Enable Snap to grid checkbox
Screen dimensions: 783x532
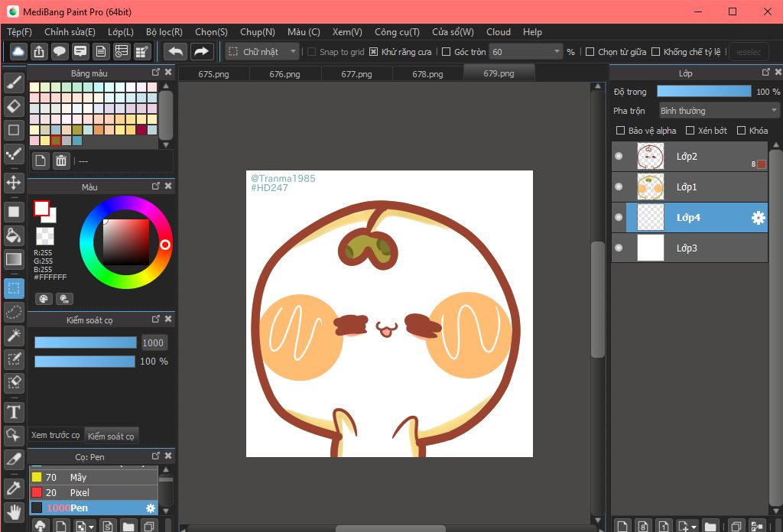pyautogui.click(x=312, y=52)
